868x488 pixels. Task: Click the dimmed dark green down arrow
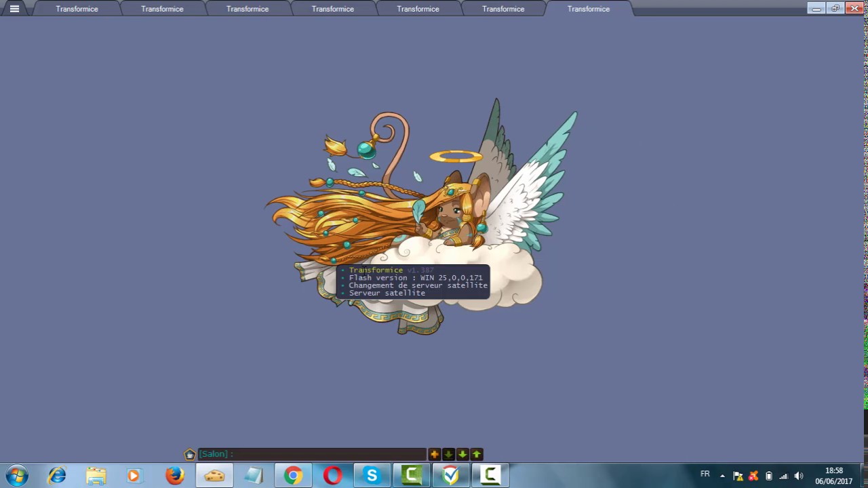tap(448, 454)
